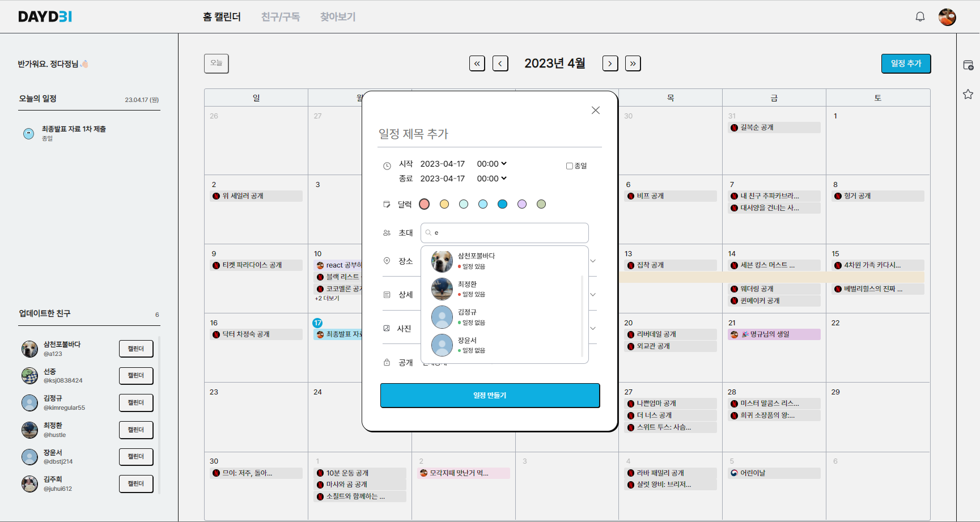Toggle the 종일 all-day checkbox

point(569,166)
